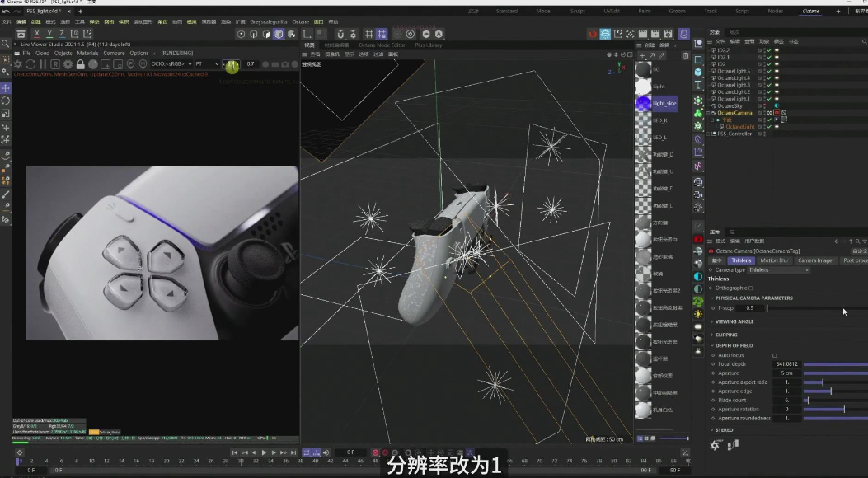868x478 pixels.
Task: Switch to the Octane layout tab
Action: [x=810, y=11]
